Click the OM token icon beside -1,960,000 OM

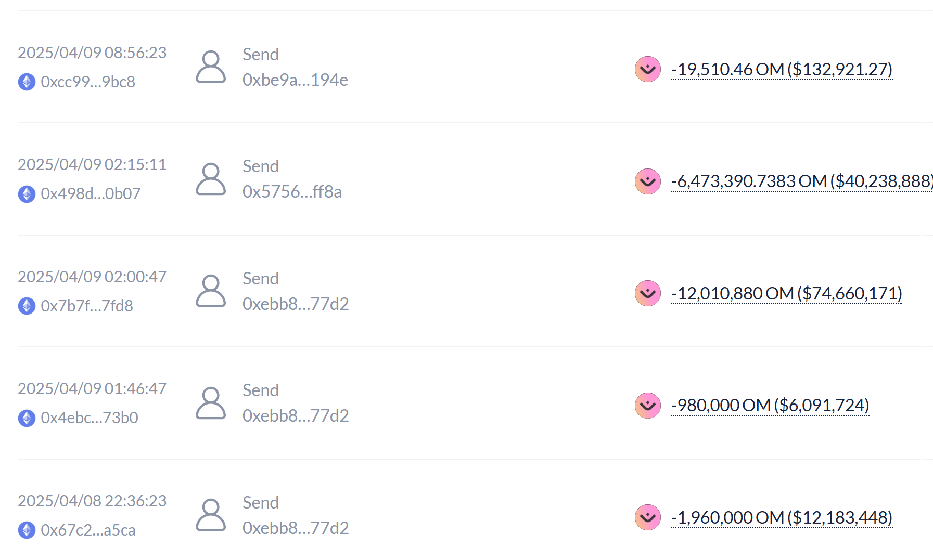[x=647, y=517]
